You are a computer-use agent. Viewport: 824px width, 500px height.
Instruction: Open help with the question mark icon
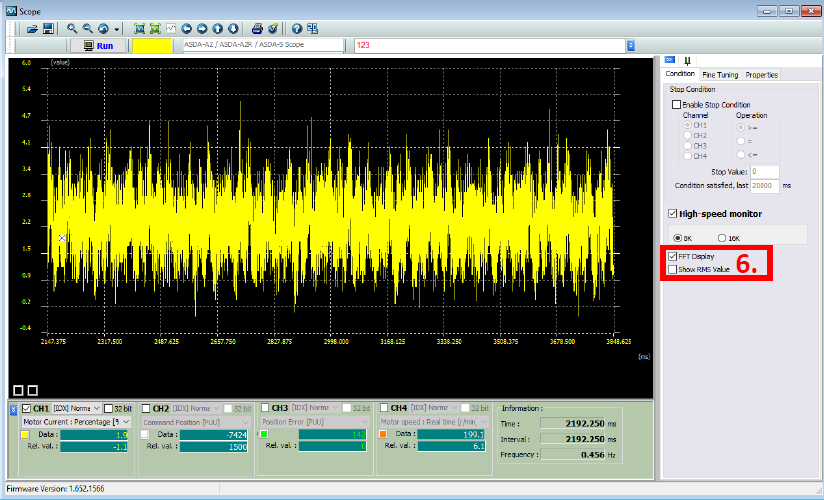coord(297,28)
